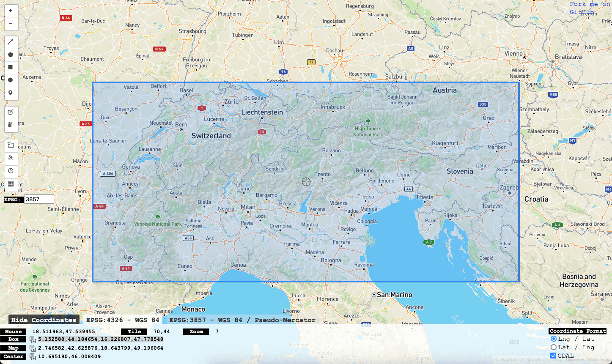Click the Hide Coordinates button
612x364 pixels.
[x=44, y=320]
